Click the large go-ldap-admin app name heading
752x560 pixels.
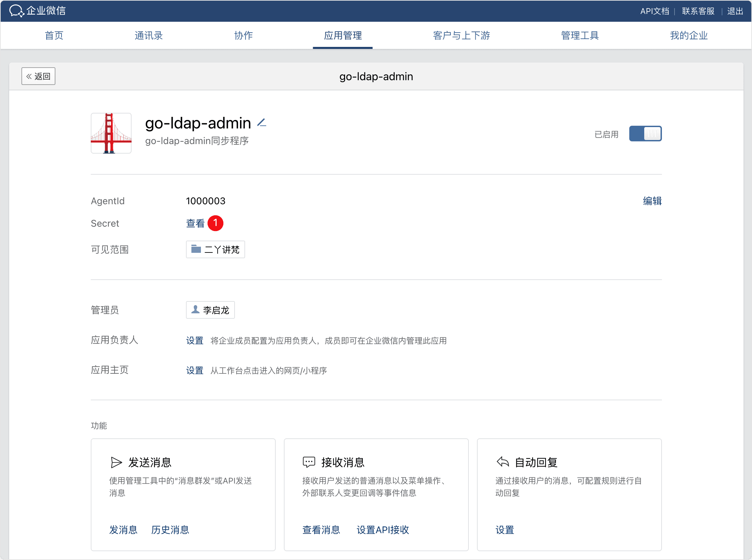(198, 123)
